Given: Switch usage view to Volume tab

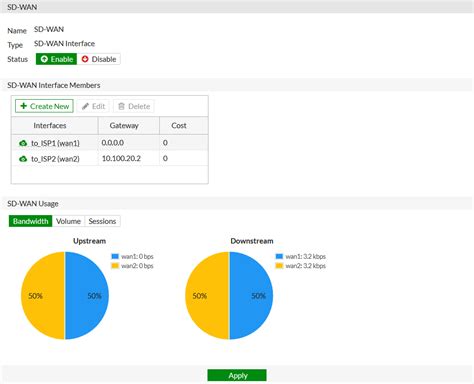Looking at the screenshot, I should (x=68, y=221).
